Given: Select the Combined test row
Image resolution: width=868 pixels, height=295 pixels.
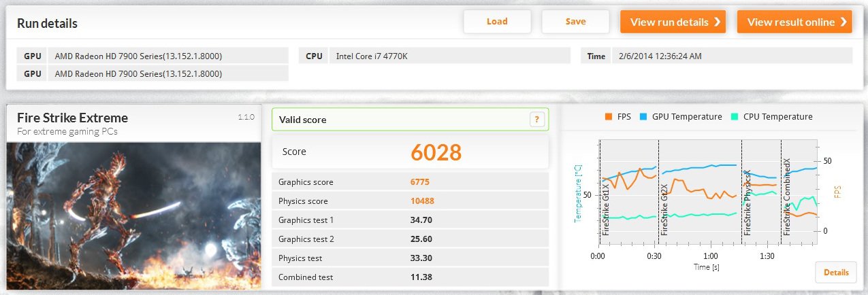Looking at the screenshot, I should click(410, 277).
